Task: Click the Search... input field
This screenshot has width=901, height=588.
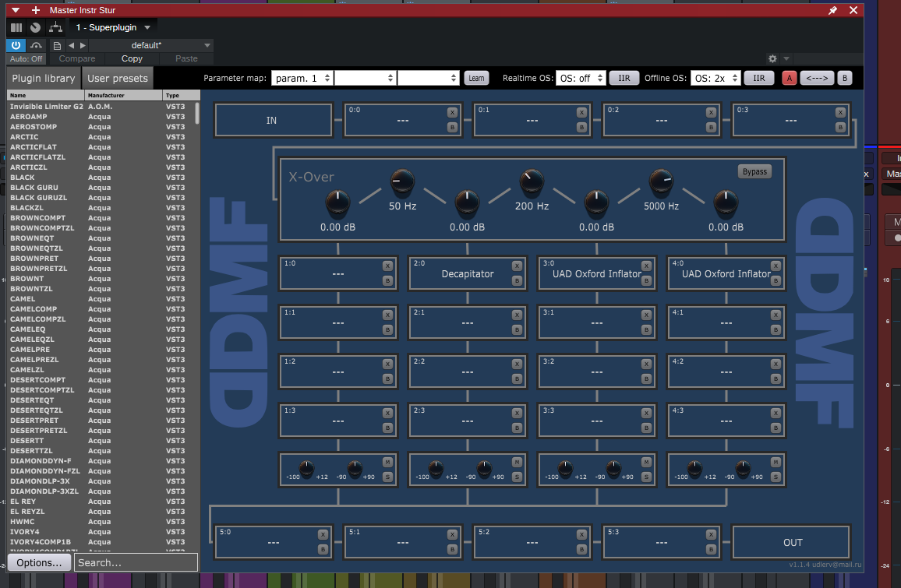Action: 136,563
